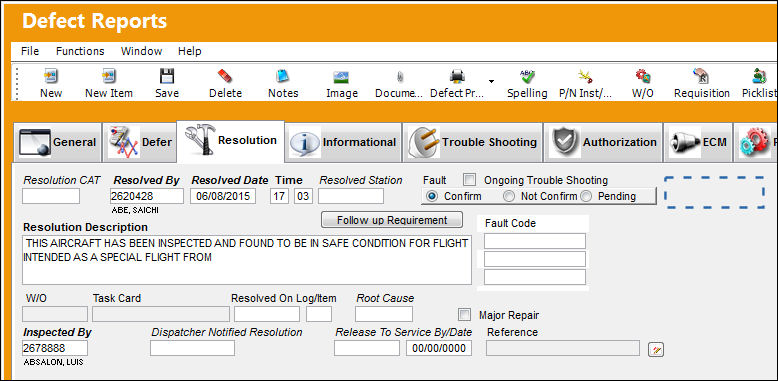Screen dimensions: 778x381
Task: Open the W/O toolbar icon
Action: (643, 76)
